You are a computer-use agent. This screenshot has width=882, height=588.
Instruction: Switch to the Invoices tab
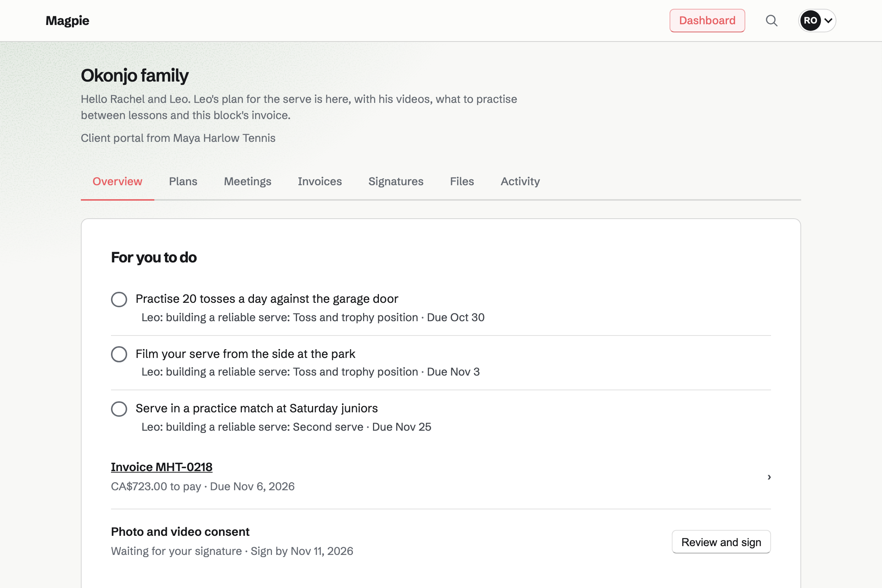pos(319,182)
